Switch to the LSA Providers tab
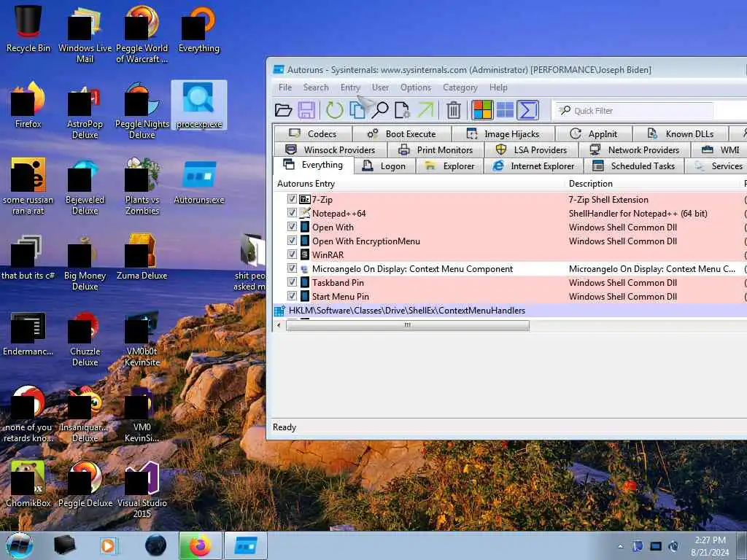 click(x=531, y=150)
